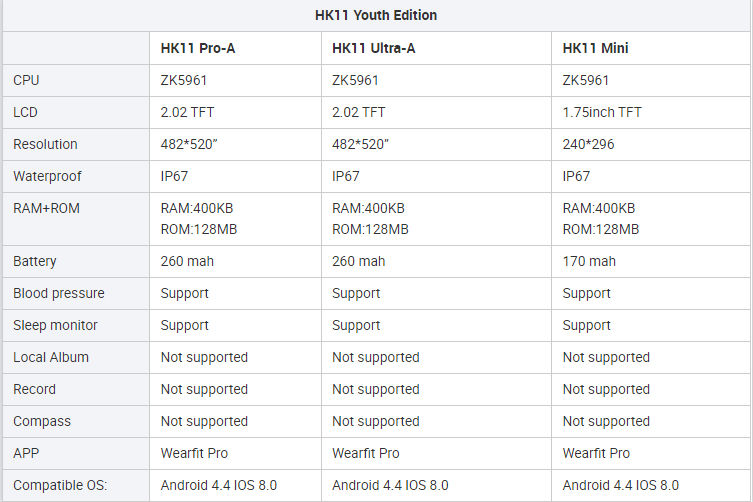
Task: Click the LCD row label
Action: click(x=26, y=112)
